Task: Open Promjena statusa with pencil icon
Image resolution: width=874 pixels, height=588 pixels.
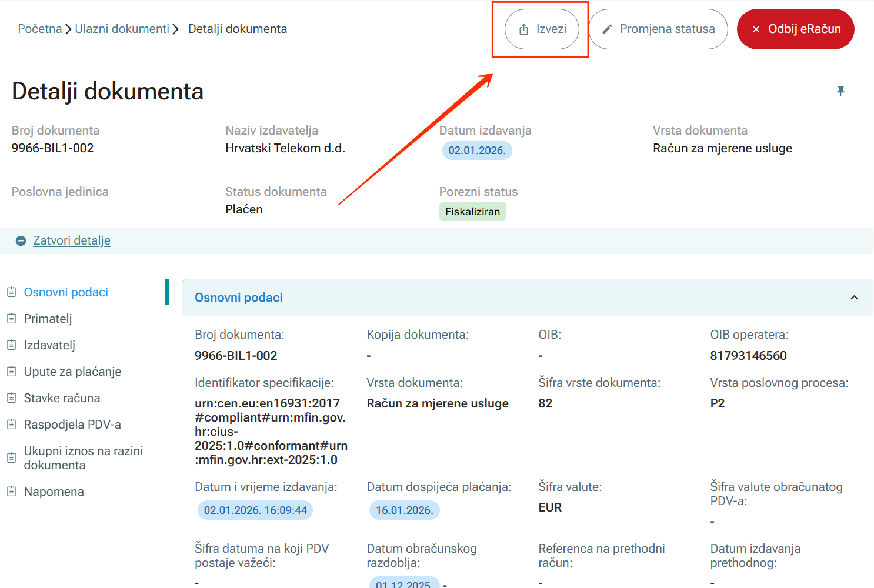Action: [658, 29]
